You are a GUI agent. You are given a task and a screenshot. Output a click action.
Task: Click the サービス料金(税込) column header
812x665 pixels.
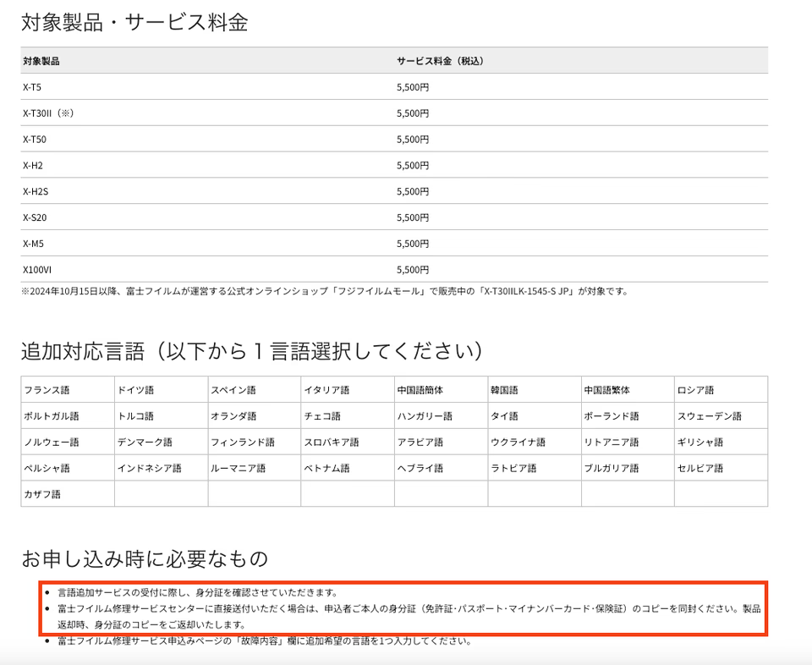(x=440, y=61)
